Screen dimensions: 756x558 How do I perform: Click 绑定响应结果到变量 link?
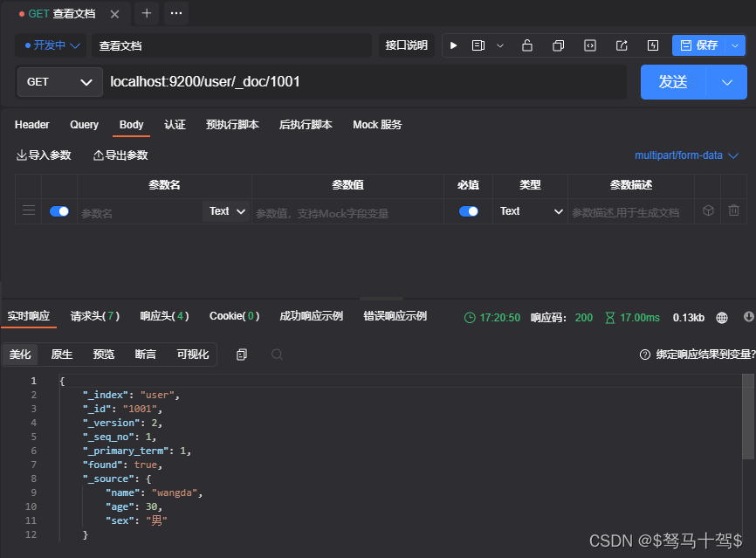click(x=705, y=355)
